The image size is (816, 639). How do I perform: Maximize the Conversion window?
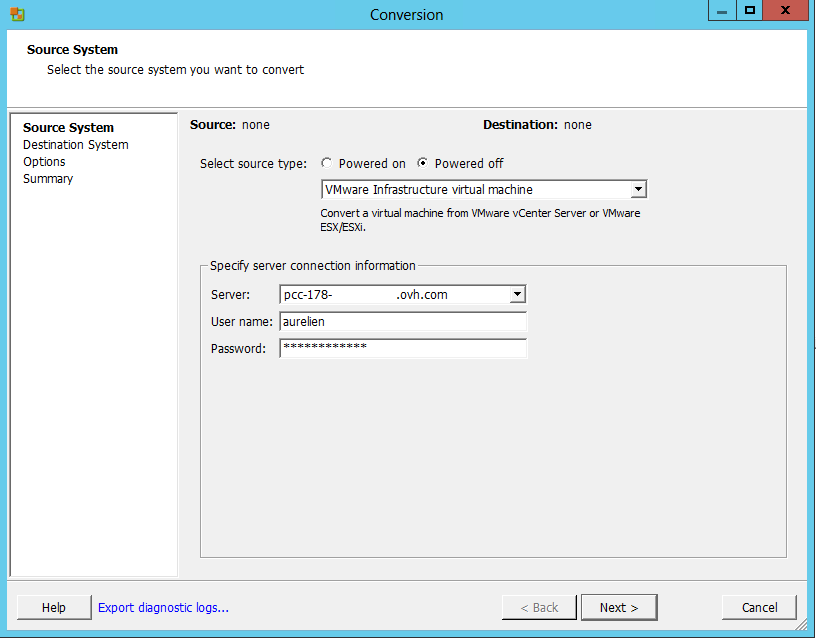(x=750, y=11)
